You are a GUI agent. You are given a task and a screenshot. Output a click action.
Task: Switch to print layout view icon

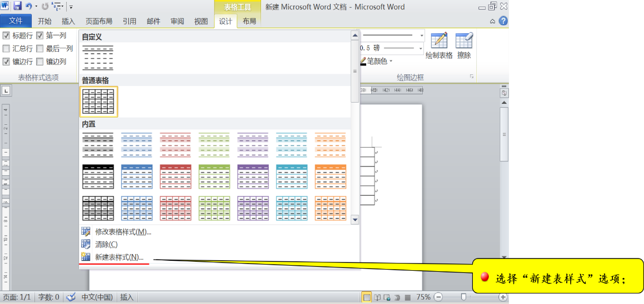point(367,297)
